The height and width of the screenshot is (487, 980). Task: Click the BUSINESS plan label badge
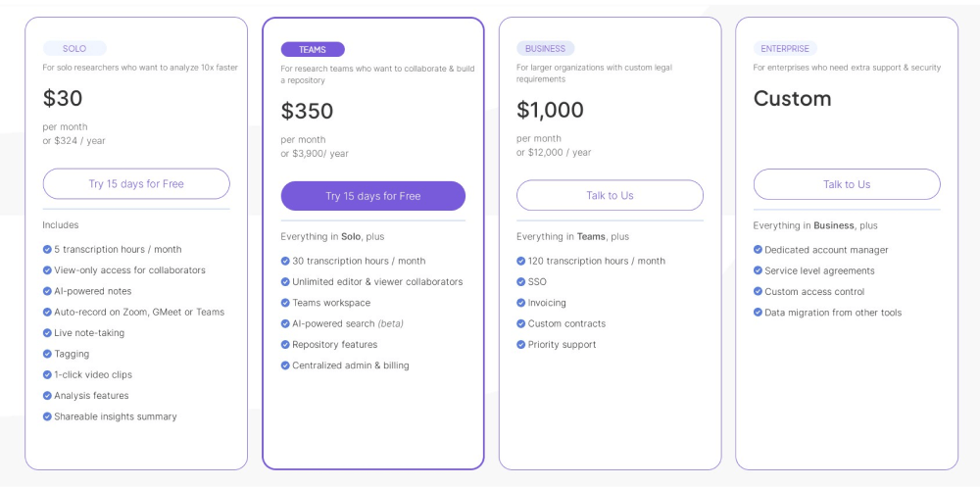(x=545, y=48)
